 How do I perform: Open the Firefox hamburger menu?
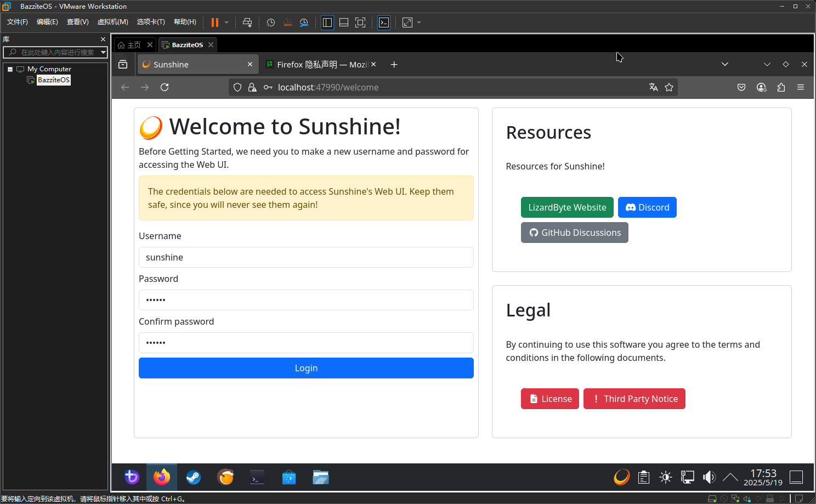(801, 87)
